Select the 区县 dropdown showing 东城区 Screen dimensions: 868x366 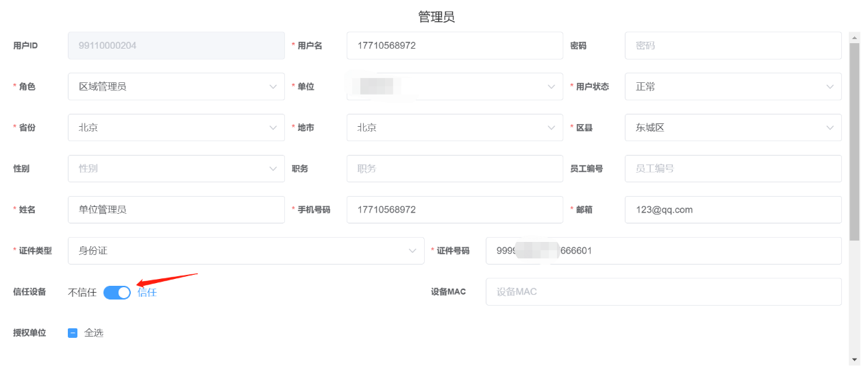732,127
